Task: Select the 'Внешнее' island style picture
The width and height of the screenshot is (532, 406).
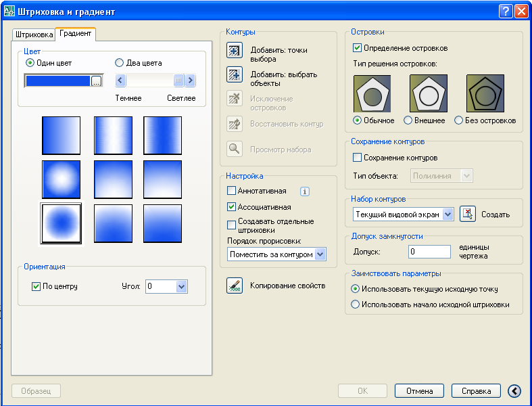Action: [429, 94]
